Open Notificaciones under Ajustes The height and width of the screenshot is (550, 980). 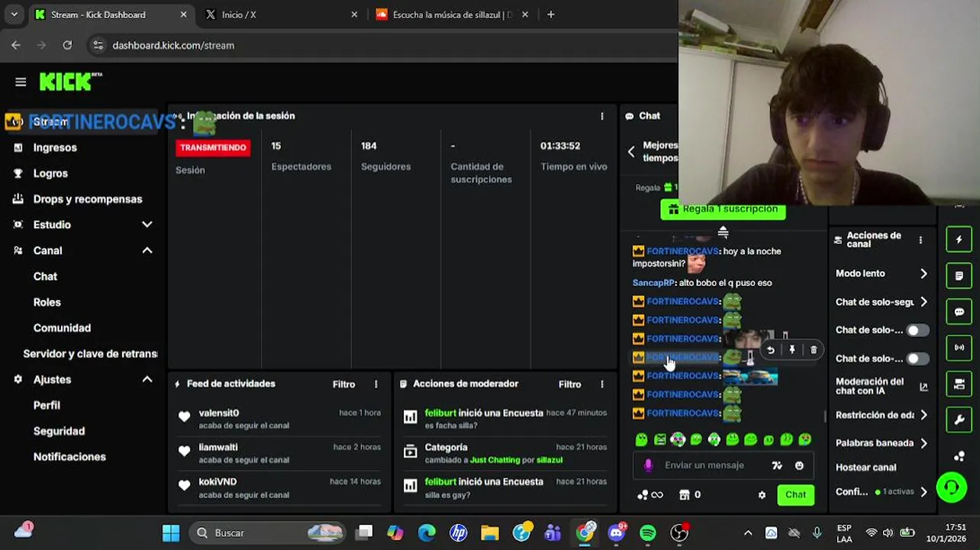[x=69, y=457]
